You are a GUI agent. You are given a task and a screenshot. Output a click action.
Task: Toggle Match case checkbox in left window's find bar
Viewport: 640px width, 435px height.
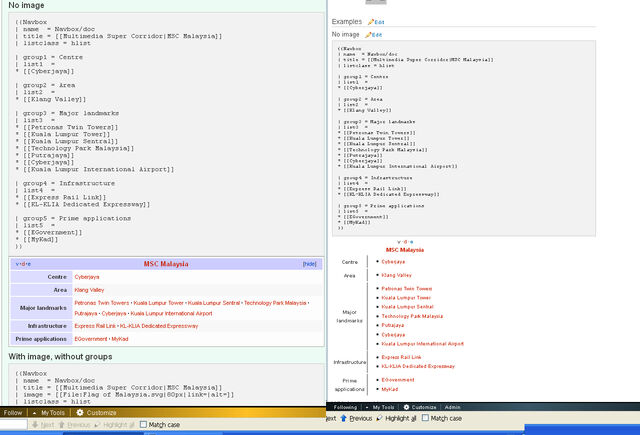point(143,425)
